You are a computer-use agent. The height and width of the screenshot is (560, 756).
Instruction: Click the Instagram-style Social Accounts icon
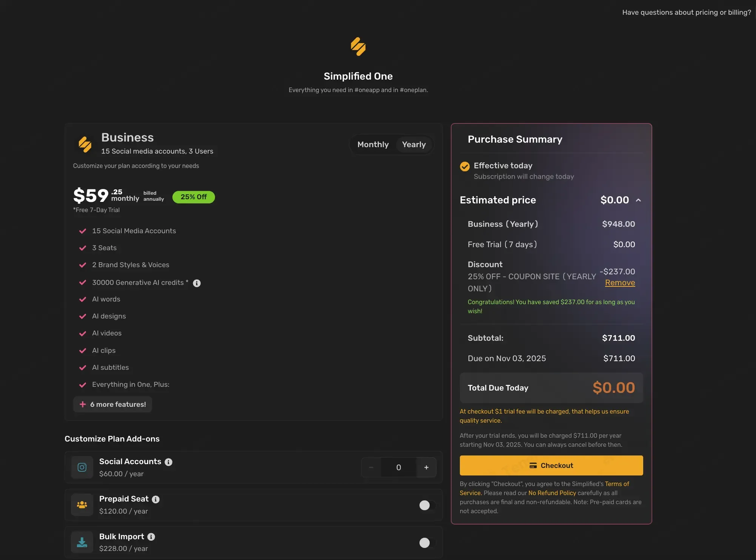(82, 468)
